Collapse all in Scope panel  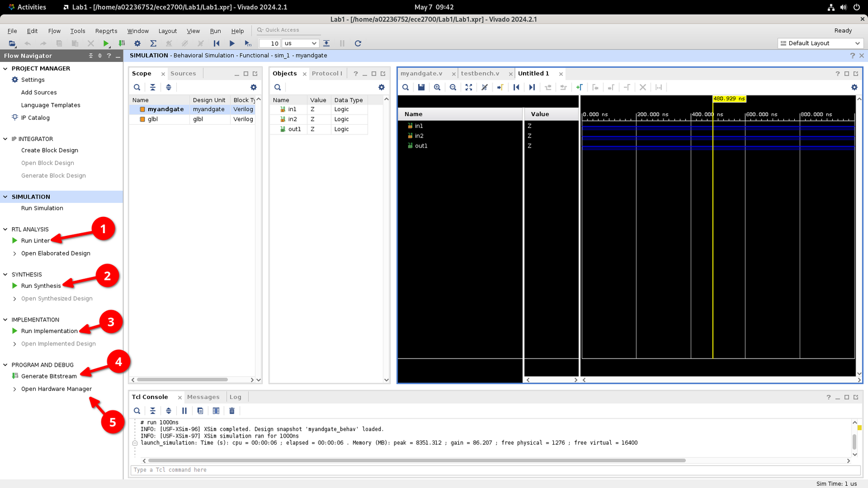pyautogui.click(x=153, y=87)
